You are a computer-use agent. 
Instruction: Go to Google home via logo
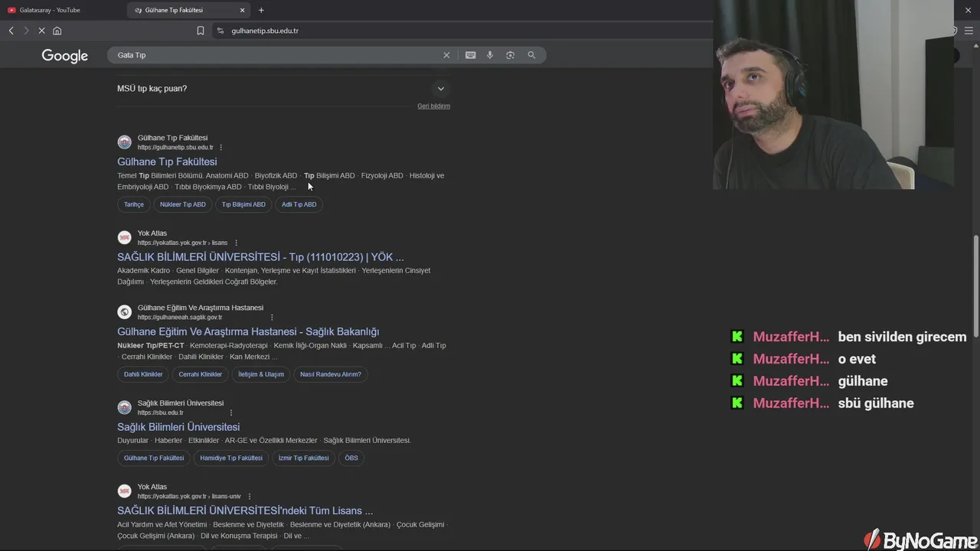[x=64, y=56]
